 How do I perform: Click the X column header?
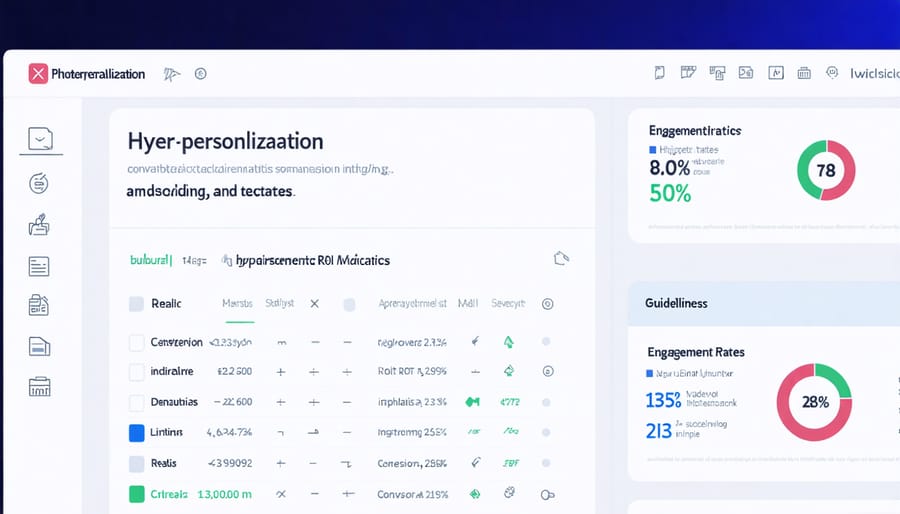pyautogui.click(x=315, y=303)
